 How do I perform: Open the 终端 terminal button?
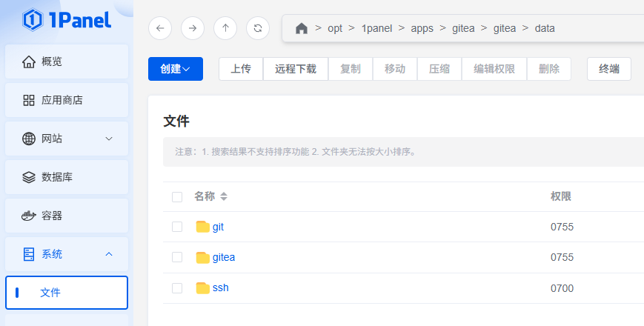pos(609,69)
